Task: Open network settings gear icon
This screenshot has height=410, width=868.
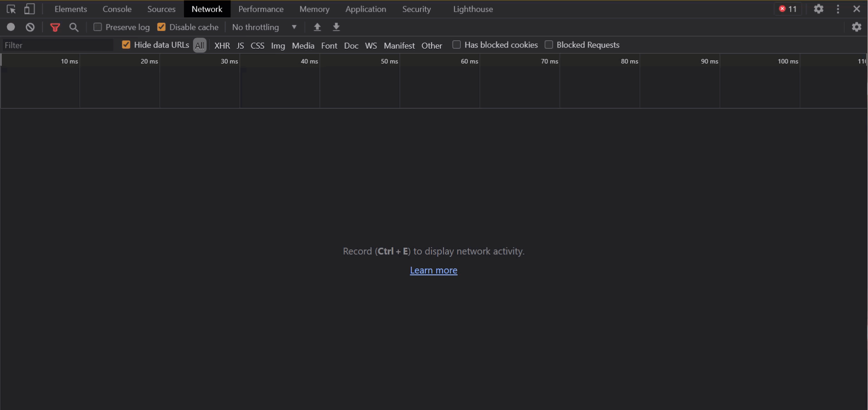Action: tap(856, 27)
